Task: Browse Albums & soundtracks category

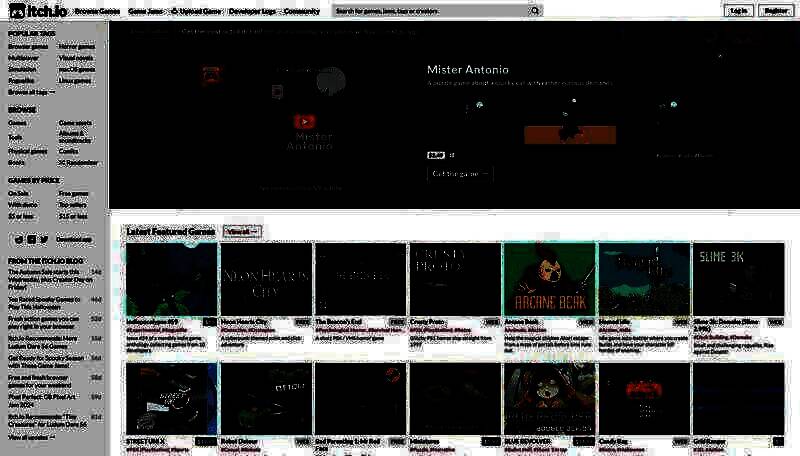Action: 75,137
